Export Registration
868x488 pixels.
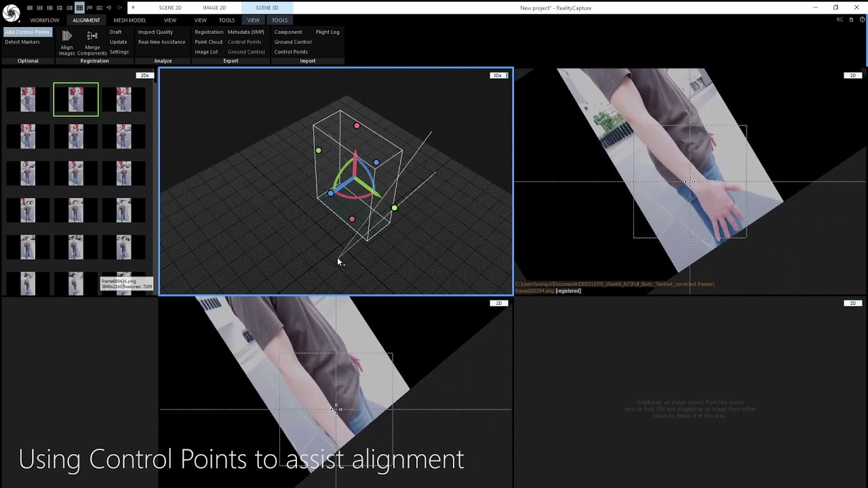coord(209,32)
